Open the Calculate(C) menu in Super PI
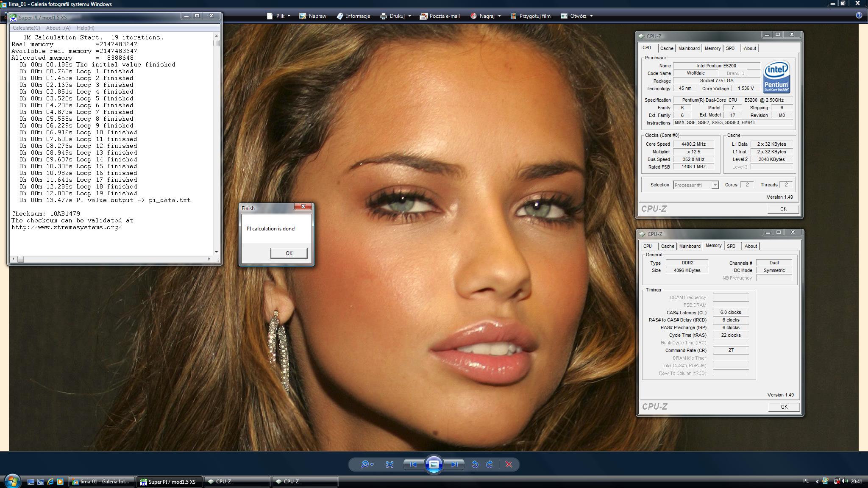868x488 pixels. 26,28
